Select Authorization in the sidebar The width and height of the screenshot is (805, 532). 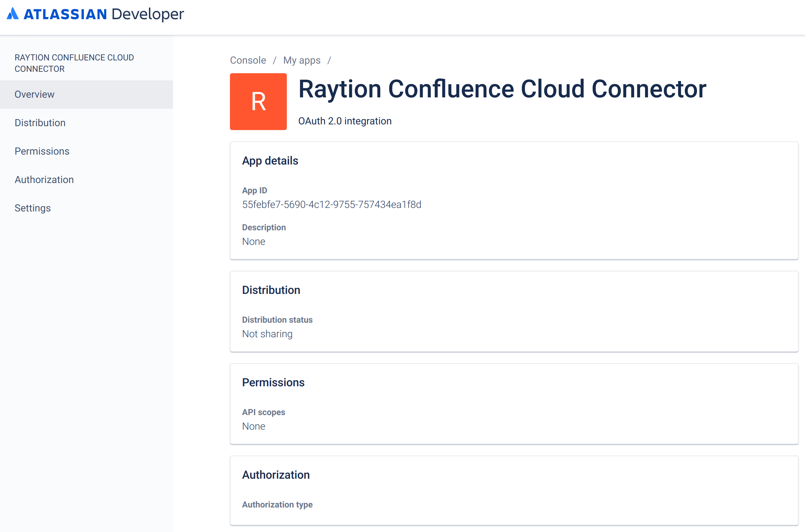[x=44, y=180]
